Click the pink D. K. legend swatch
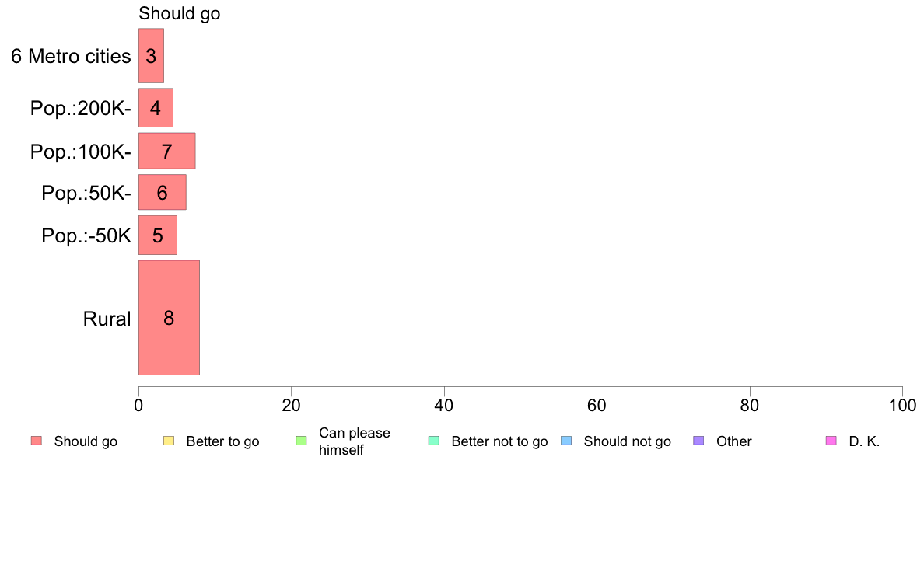 coord(831,441)
